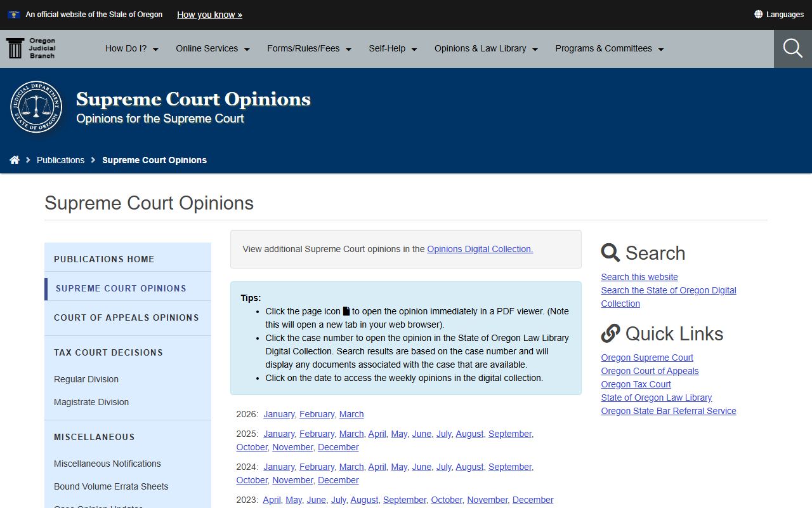
Task: Expand Opinions & Law Library menu
Action: pyautogui.click(x=486, y=48)
